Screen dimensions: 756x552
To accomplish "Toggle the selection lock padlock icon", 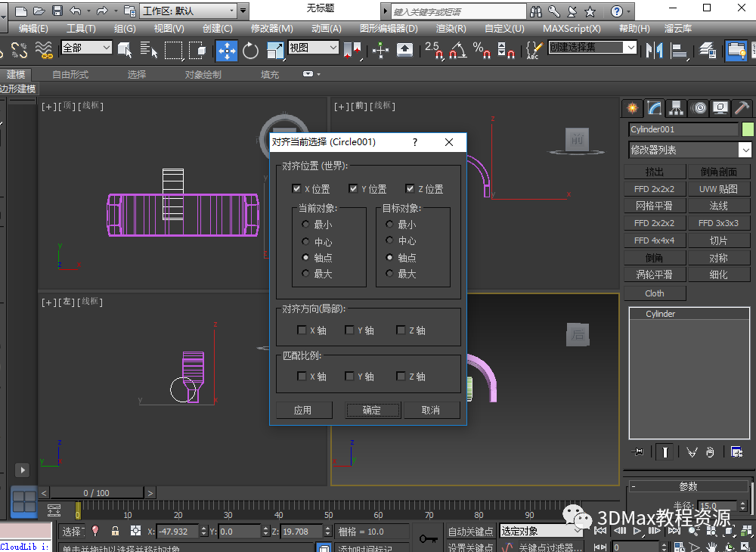I will (115, 531).
